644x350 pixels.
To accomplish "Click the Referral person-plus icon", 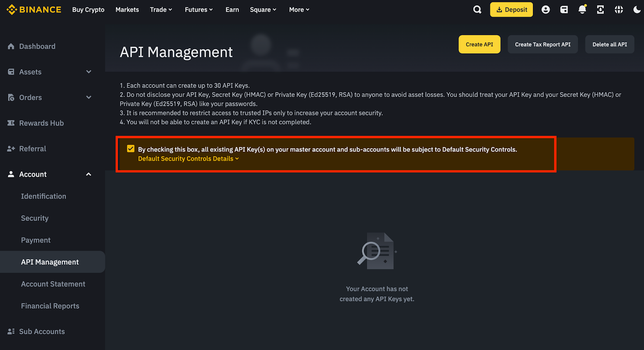I will pyautogui.click(x=11, y=149).
